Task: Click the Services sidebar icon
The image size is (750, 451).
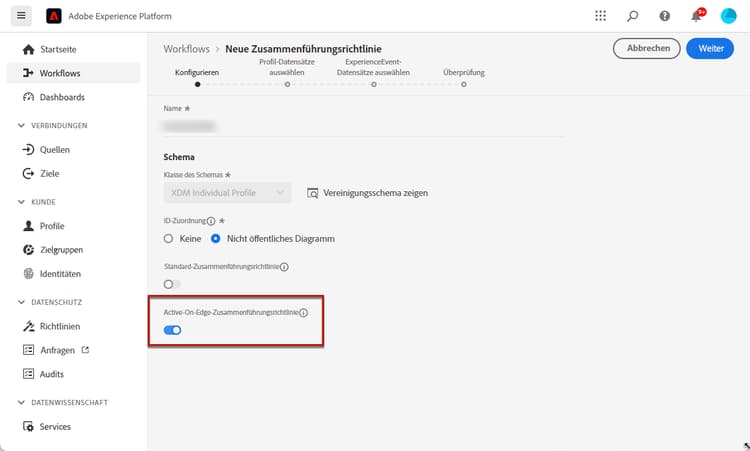Action: [x=29, y=427]
